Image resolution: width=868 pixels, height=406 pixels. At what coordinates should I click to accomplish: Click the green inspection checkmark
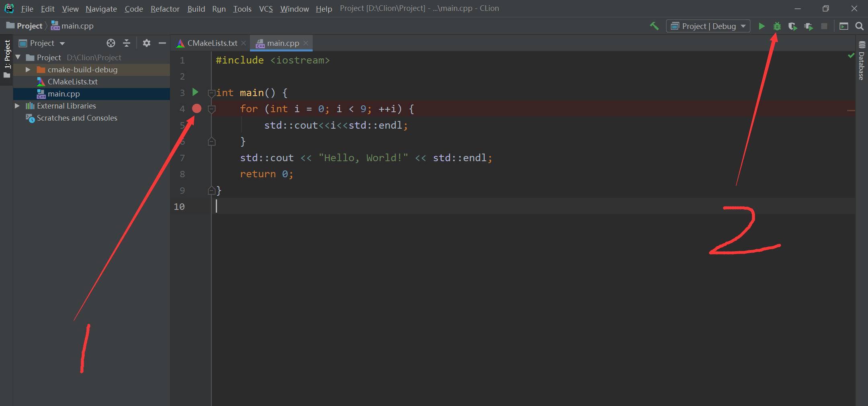[x=851, y=55]
